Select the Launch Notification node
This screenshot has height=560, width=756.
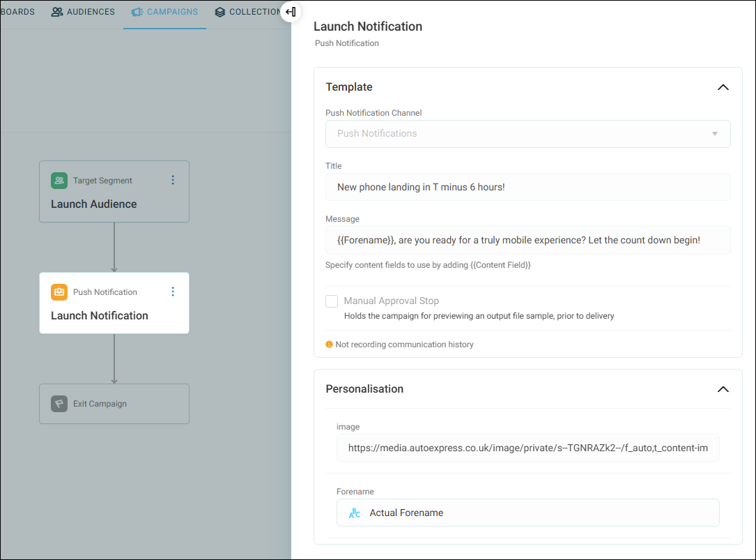click(x=114, y=303)
